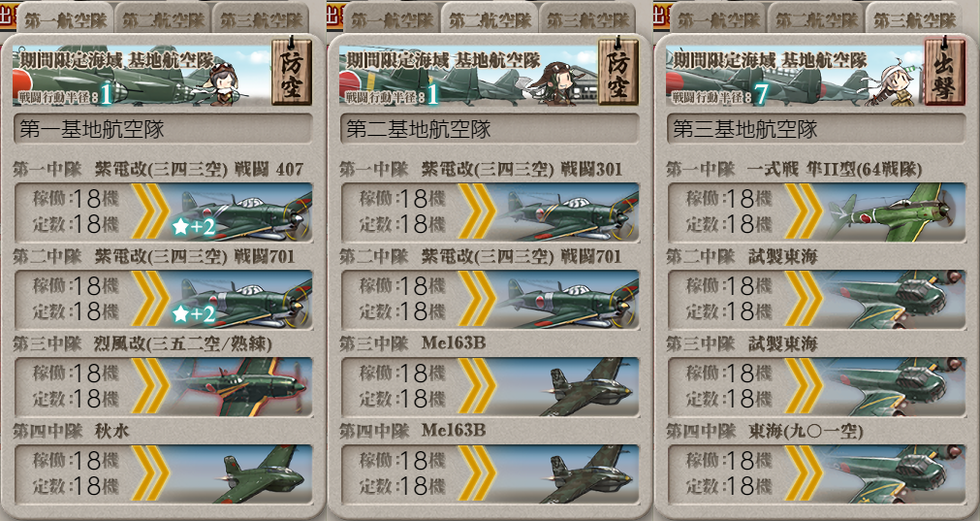Click the ★+2 badge on the 戦闘701 plane

pos(193,313)
